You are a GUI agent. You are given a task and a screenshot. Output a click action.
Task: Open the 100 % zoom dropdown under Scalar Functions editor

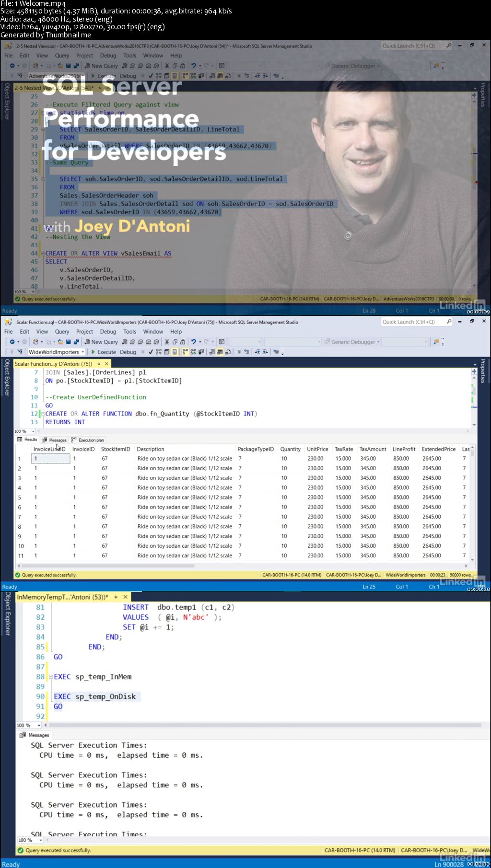point(33,431)
